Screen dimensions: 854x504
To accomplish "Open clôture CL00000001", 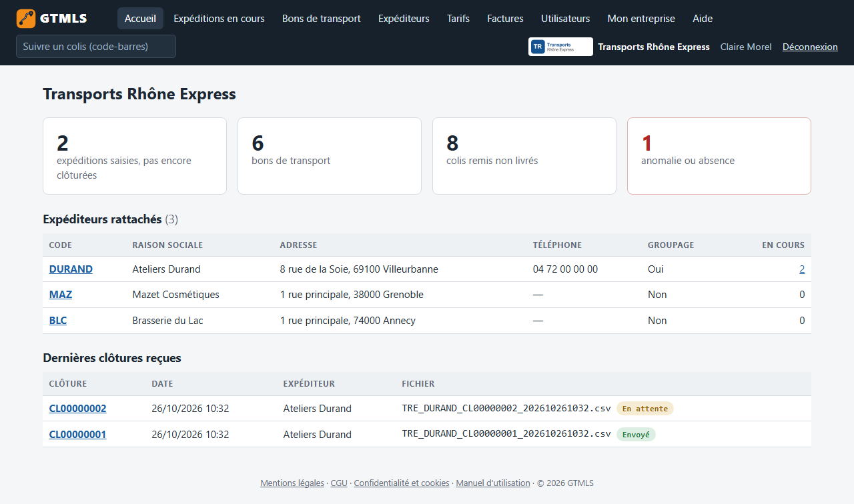I will (77, 435).
